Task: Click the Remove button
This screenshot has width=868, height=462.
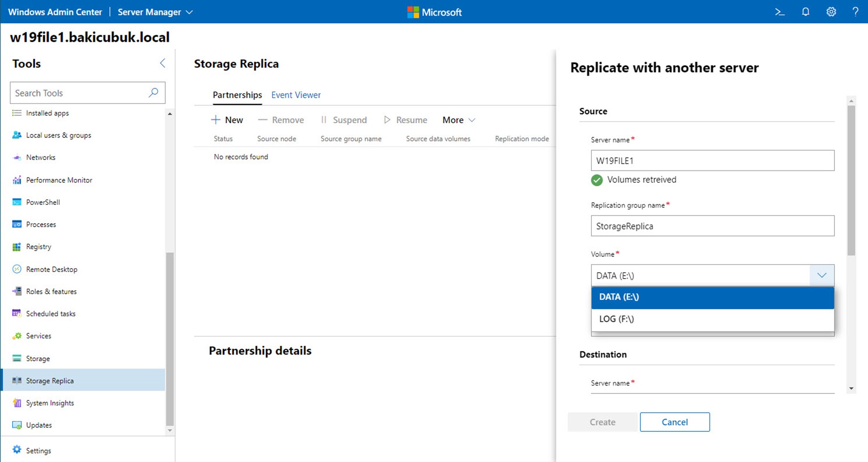Action: [x=281, y=120]
